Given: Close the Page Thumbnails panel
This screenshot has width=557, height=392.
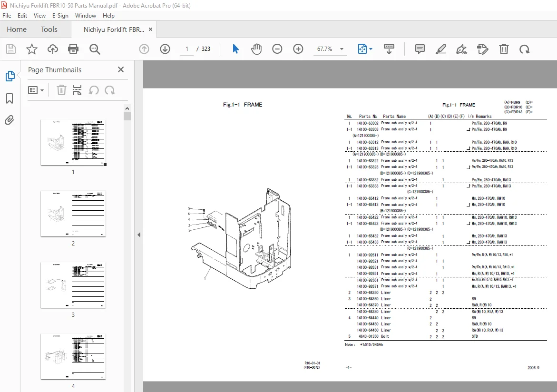Looking at the screenshot, I should click(x=121, y=69).
